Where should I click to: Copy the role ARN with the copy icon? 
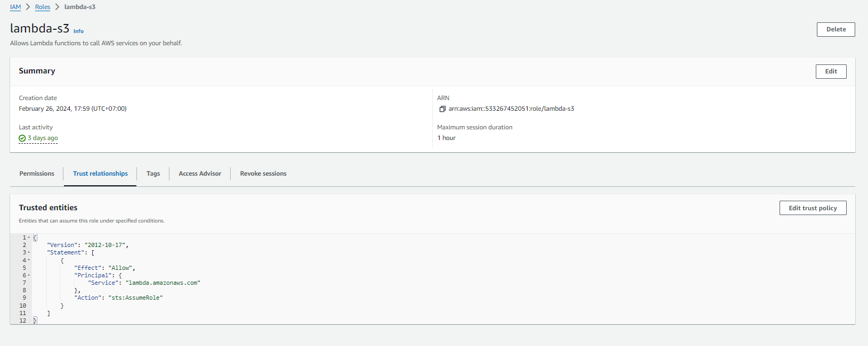(x=442, y=109)
